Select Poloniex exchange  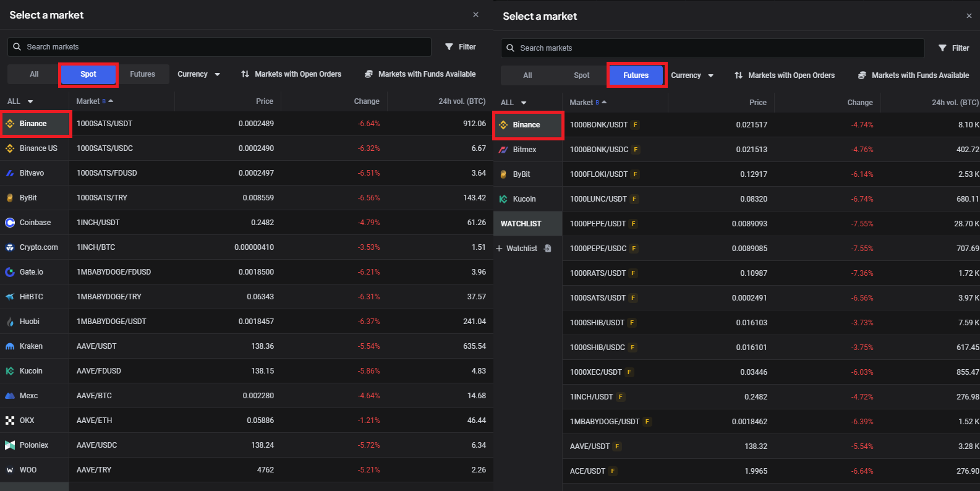[34, 445]
